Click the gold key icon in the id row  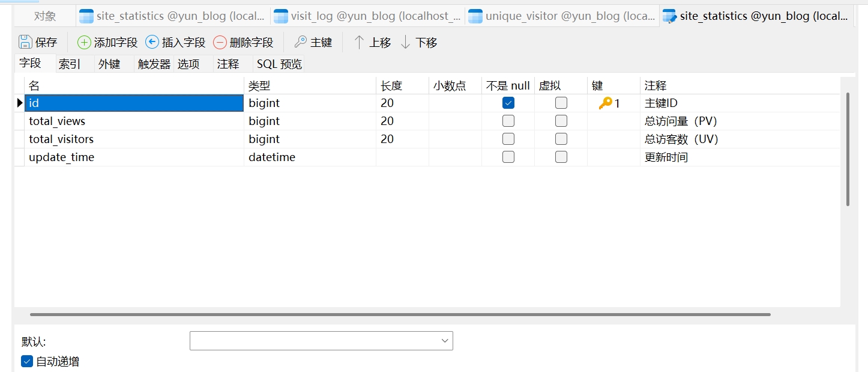pyautogui.click(x=605, y=103)
